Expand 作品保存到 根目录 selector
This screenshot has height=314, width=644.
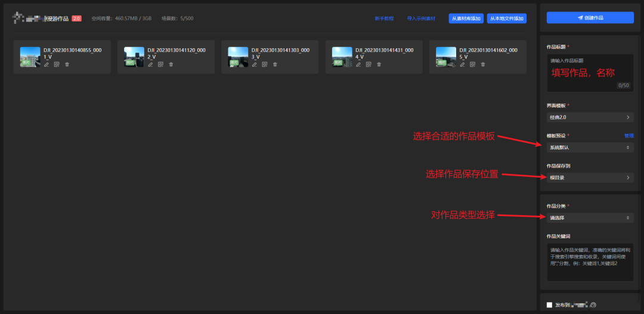[590, 178]
